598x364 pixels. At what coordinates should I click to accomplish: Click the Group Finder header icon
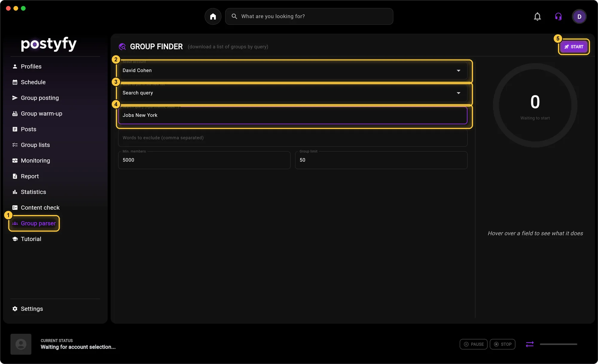122,47
